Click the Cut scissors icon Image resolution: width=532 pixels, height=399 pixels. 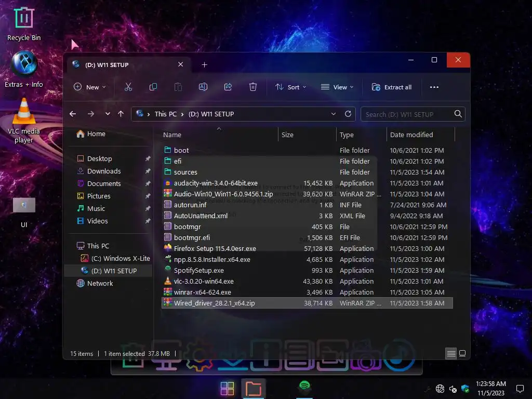click(x=128, y=87)
